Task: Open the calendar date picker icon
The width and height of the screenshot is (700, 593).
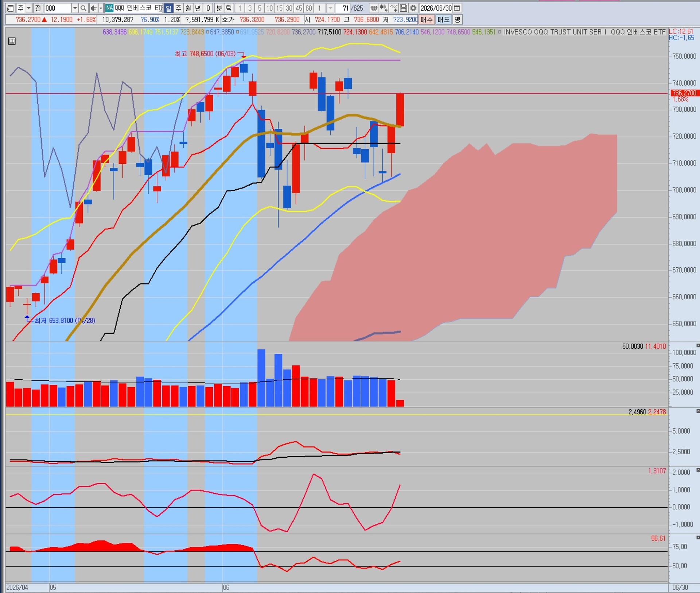Action: (x=457, y=8)
